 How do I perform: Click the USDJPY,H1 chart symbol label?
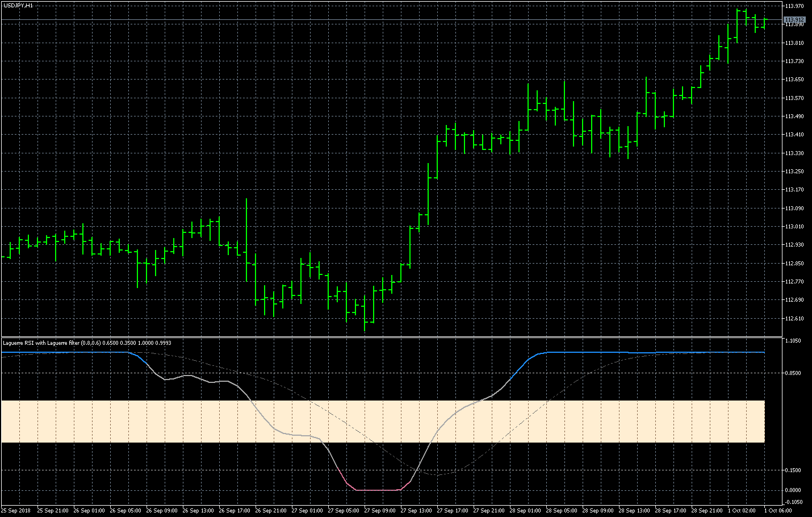pyautogui.click(x=18, y=5)
